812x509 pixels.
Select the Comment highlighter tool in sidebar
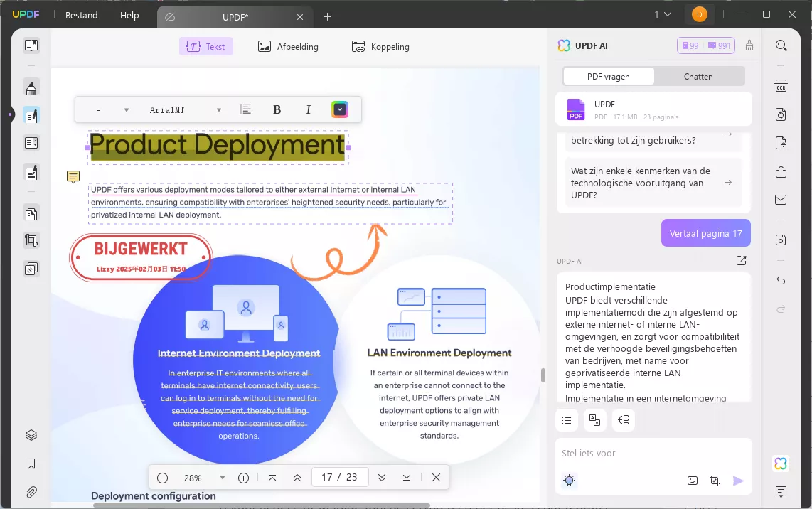point(31,87)
